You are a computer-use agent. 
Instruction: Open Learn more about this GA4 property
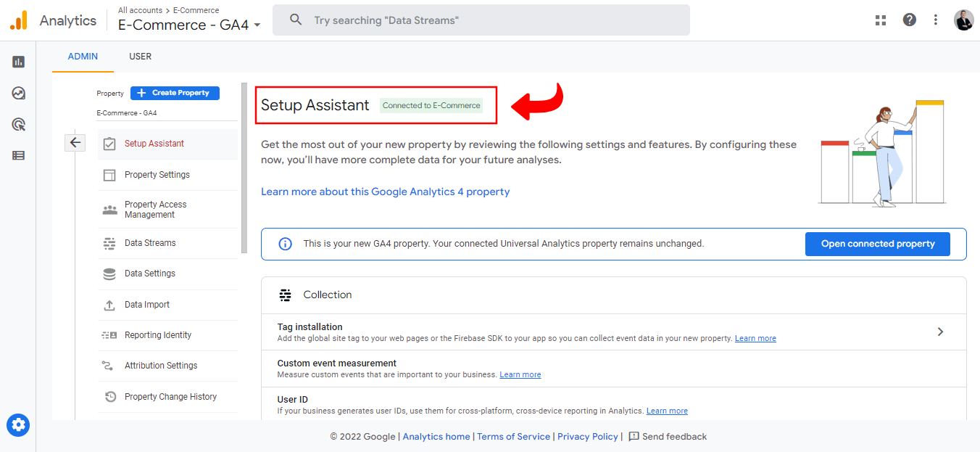click(x=385, y=191)
